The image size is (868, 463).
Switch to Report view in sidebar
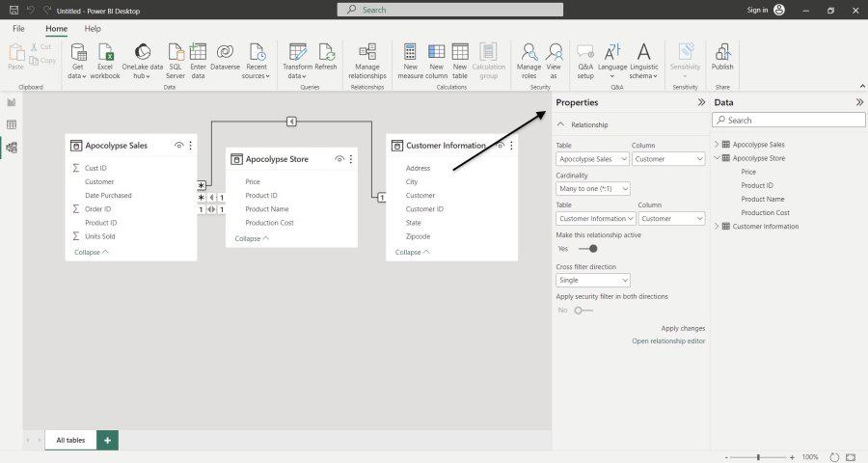pos(12,102)
